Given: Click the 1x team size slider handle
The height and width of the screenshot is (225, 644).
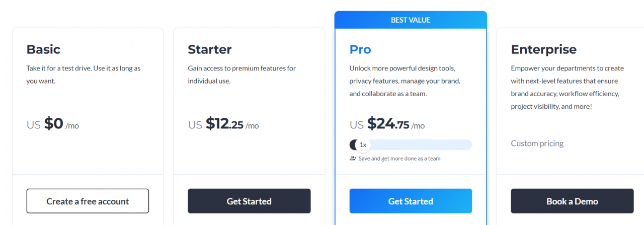Looking at the screenshot, I should tap(363, 145).
